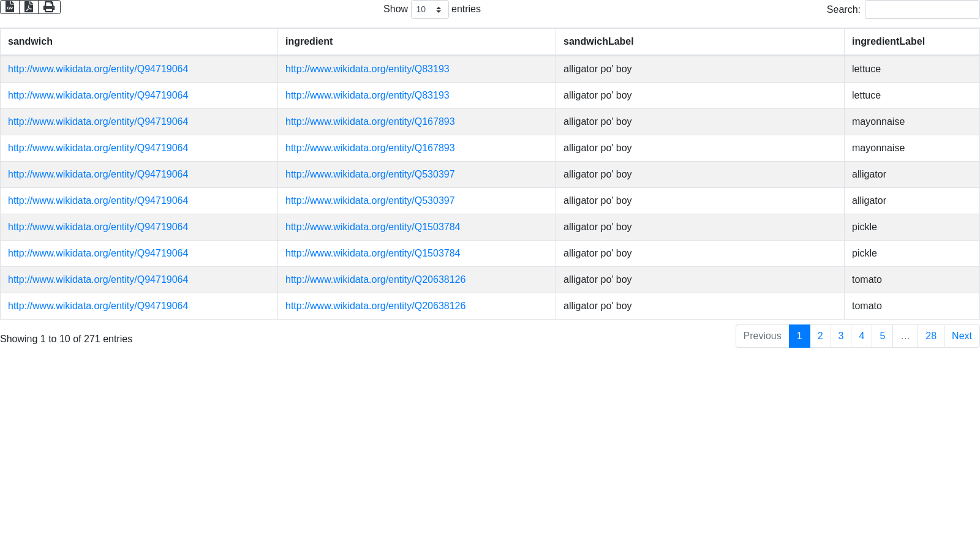The height and width of the screenshot is (551, 980).
Task: Sort by the ingredientLabel column header
Action: pos(888,42)
